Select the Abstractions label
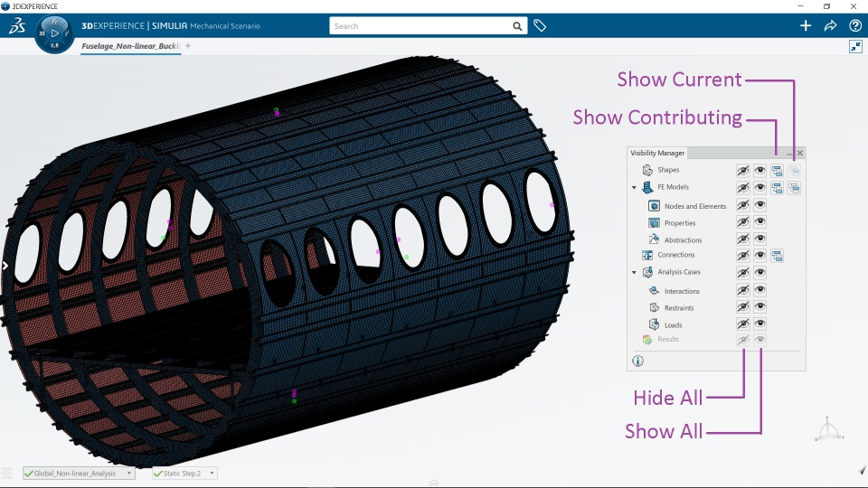Image resolution: width=868 pixels, height=488 pixels. click(x=684, y=240)
